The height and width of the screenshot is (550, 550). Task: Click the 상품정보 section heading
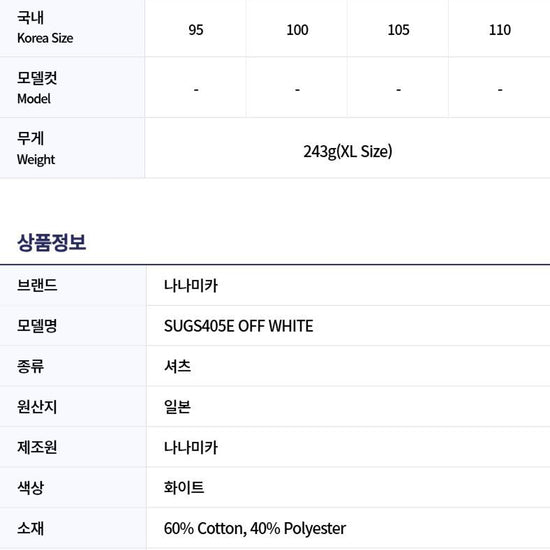[52, 242]
